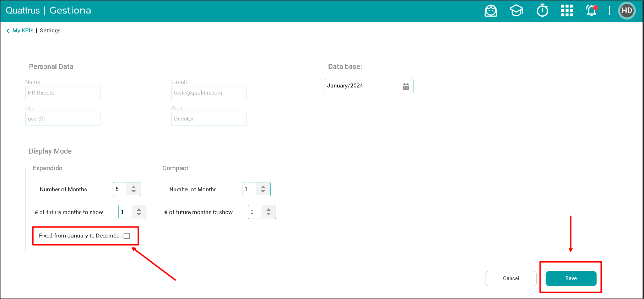Open the HD user profile avatar
This screenshot has width=644, height=299.
click(627, 11)
